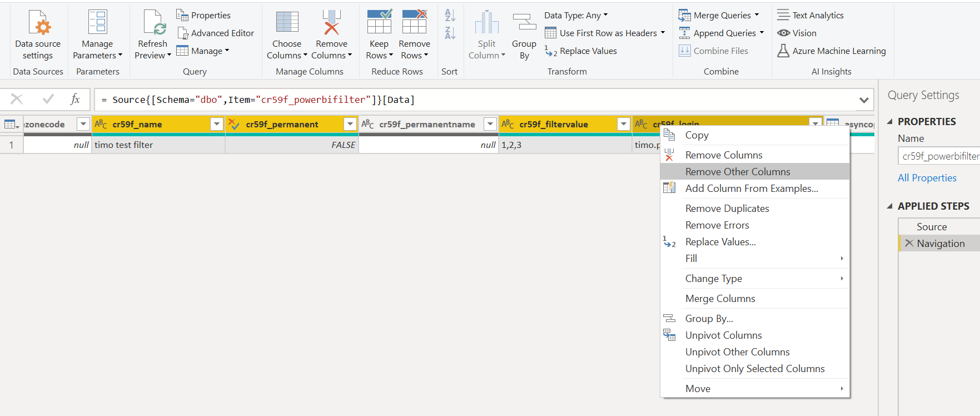Cancel formula edit with X button
Screen dimensions: 980x416
(17, 100)
